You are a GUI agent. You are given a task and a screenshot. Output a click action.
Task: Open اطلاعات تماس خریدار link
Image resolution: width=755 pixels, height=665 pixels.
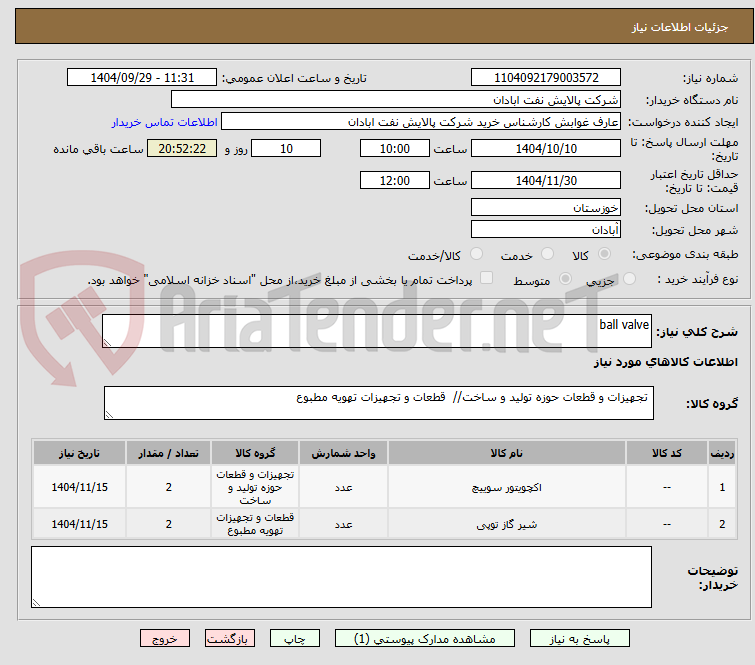pos(165,122)
